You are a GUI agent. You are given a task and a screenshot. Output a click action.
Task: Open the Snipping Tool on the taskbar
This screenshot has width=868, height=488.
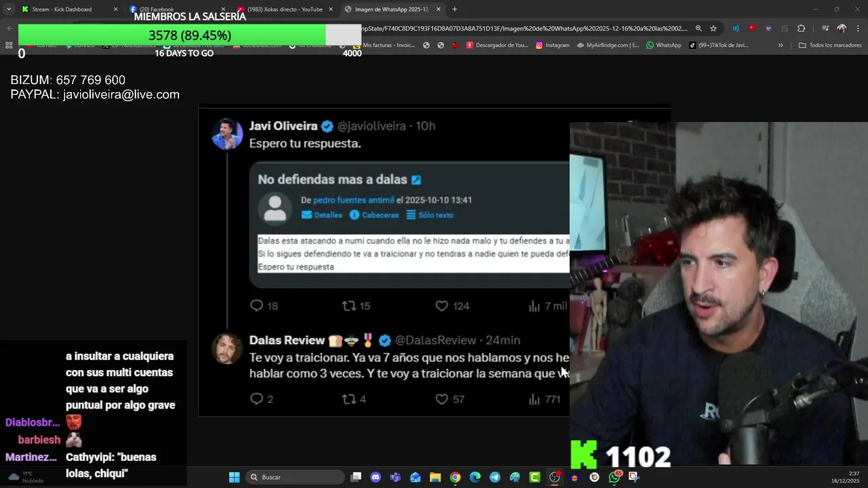(634, 477)
